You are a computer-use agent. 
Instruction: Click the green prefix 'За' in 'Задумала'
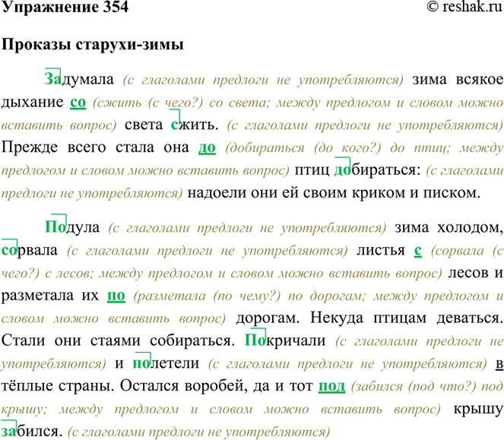(52, 80)
